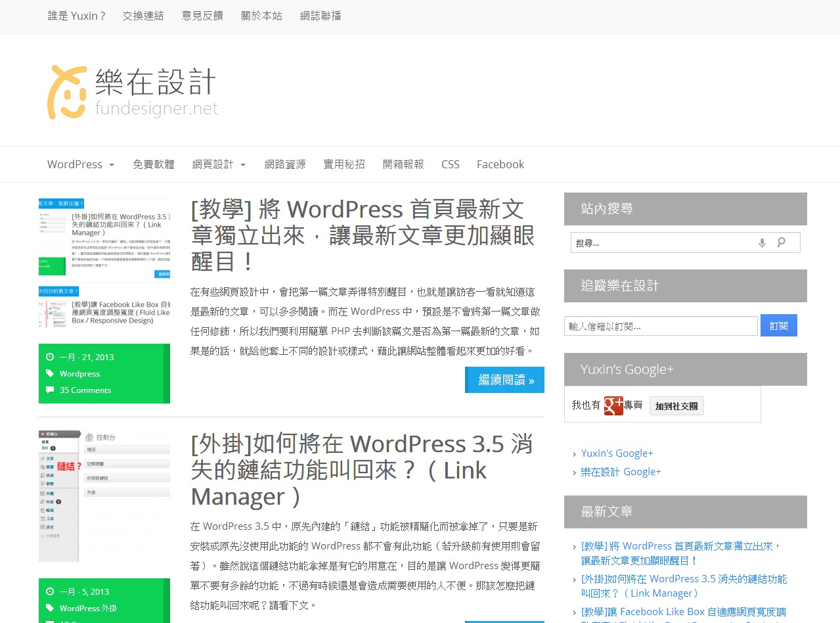Click the 樂在設計 smiley logo icon
Screen dimensions: 840x623
67,92
